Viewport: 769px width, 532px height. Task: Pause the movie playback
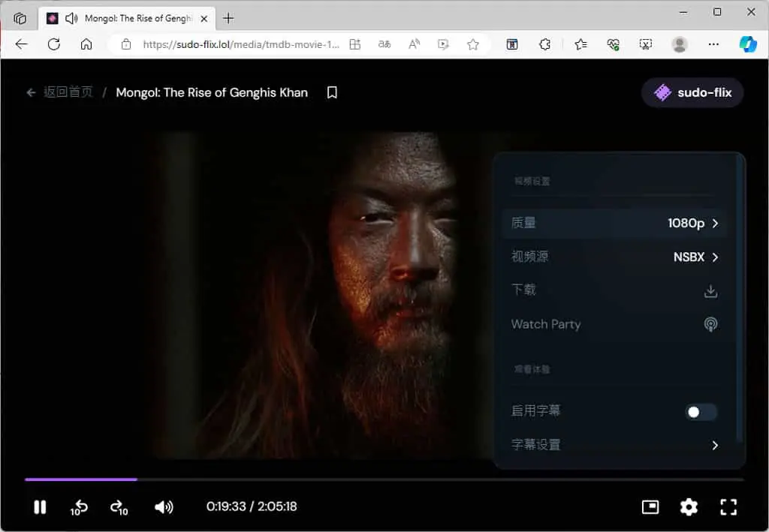40,507
